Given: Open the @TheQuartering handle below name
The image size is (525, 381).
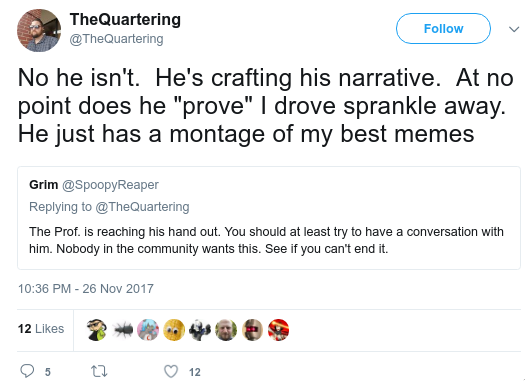Looking at the screenshot, I should click(116, 39).
